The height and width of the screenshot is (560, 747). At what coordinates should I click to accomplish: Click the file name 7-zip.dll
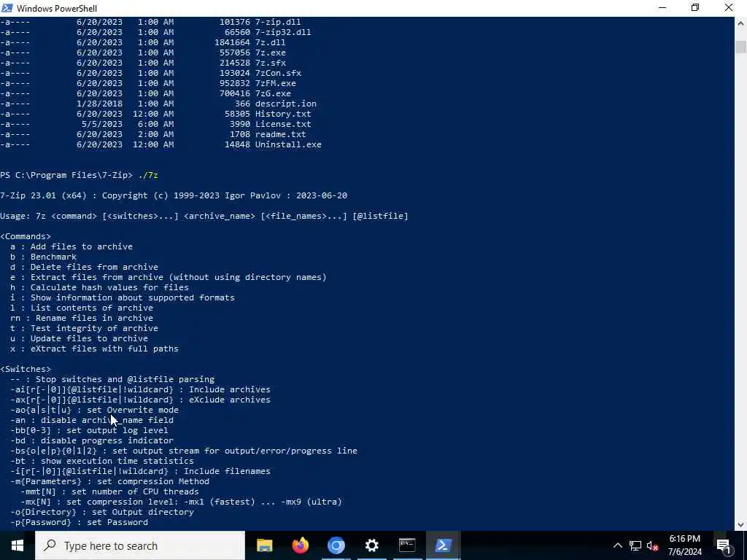(278, 22)
